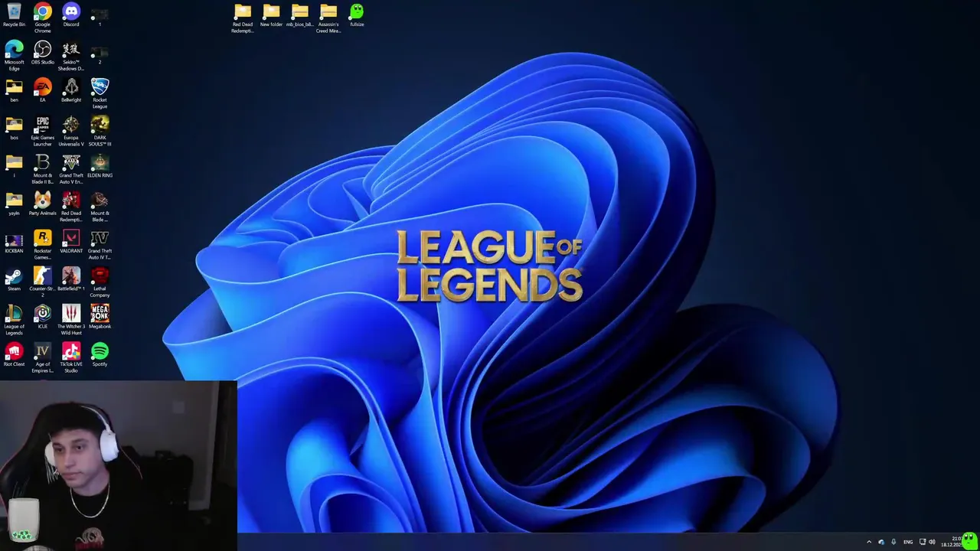Open the iCUE desktop shortcut
This screenshot has height=551, width=980.
click(42, 317)
